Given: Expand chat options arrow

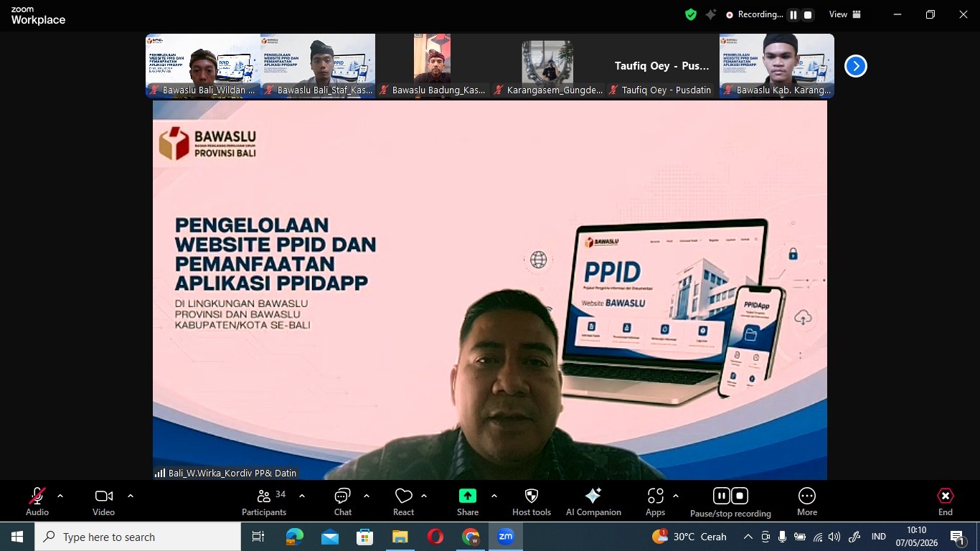Looking at the screenshot, I should click(x=367, y=496).
